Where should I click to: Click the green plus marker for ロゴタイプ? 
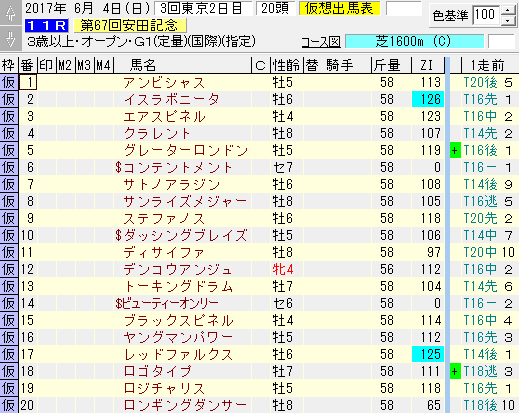click(x=455, y=371)
